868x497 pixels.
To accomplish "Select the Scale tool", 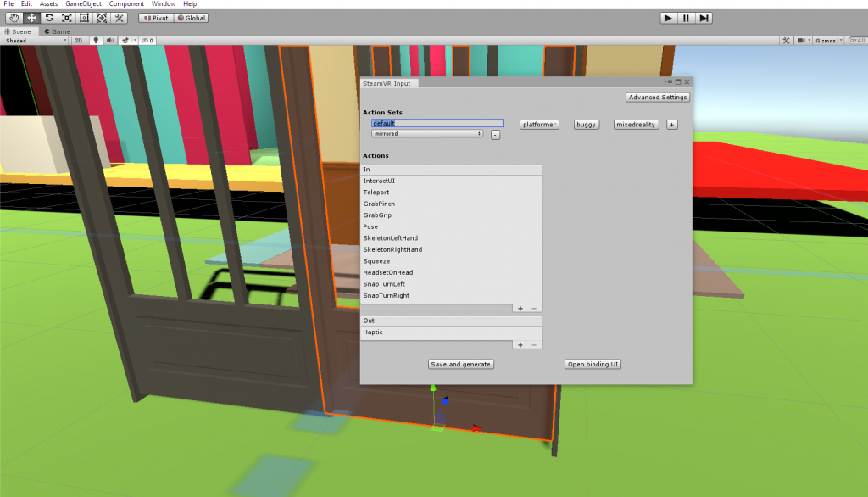I will tap(66, 18).
